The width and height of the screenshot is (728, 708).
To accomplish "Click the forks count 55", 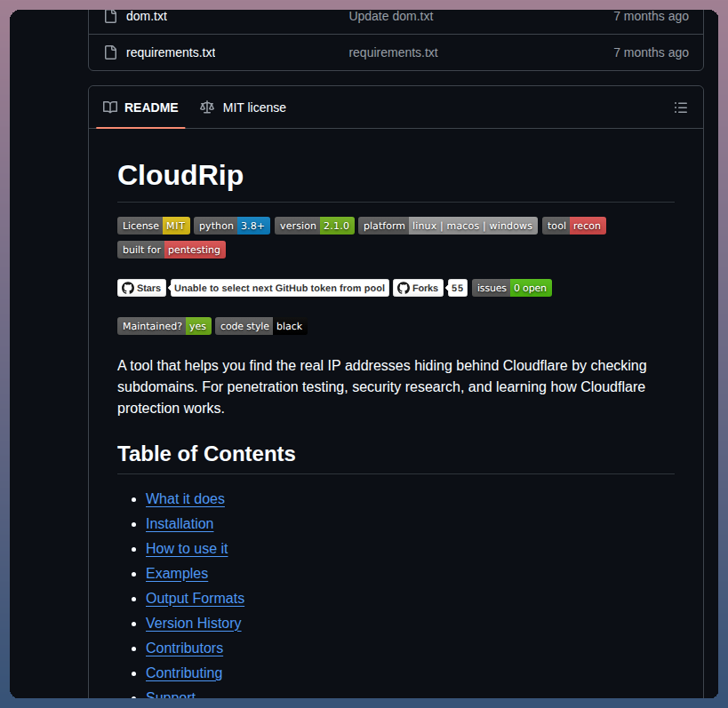I will (457, 288).
